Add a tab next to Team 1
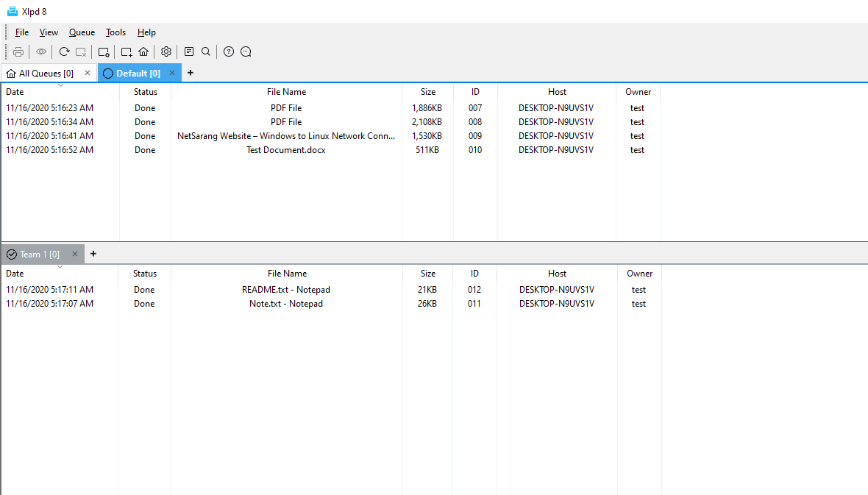868x495 pixels. (93, 254)
